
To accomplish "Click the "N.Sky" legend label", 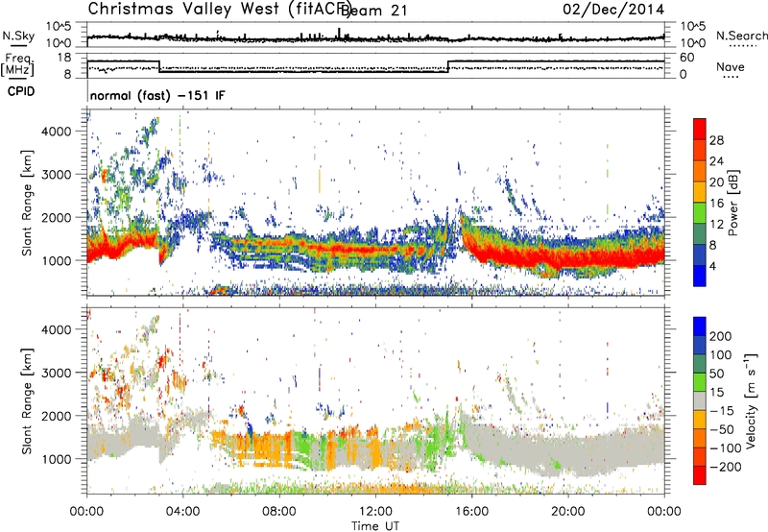I will 18,36.
